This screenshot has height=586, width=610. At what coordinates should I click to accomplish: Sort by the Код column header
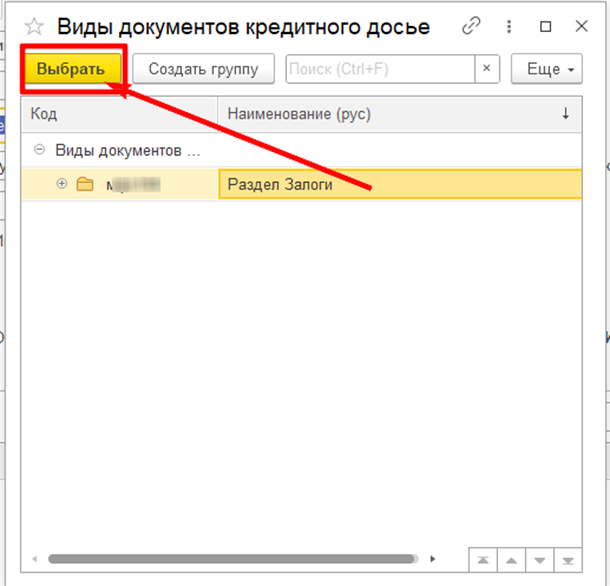pyautogui.click(x=119, y=114)
